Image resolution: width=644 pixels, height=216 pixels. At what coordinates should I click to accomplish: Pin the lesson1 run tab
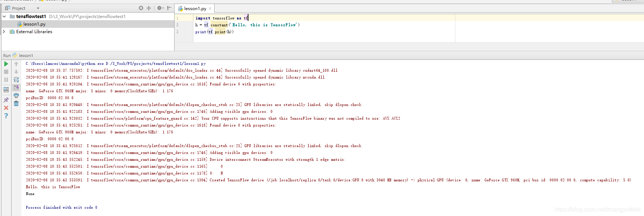(x=6, y=100)
